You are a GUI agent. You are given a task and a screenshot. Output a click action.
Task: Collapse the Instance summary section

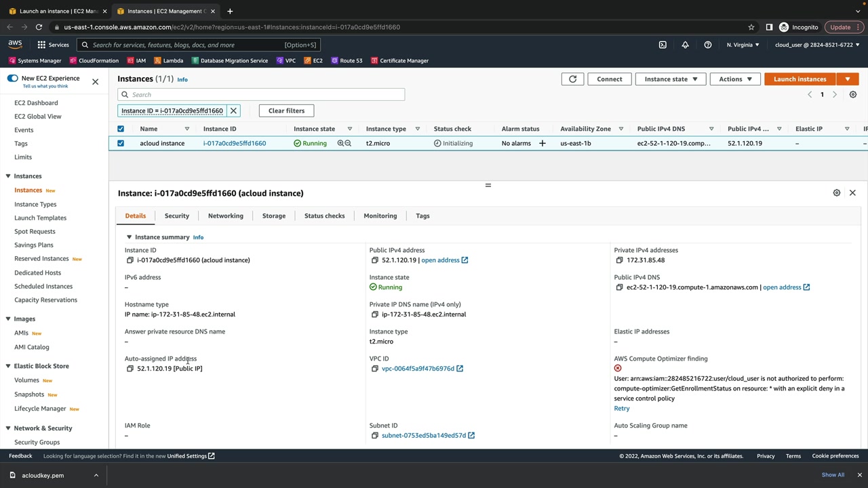coord(129,237)
